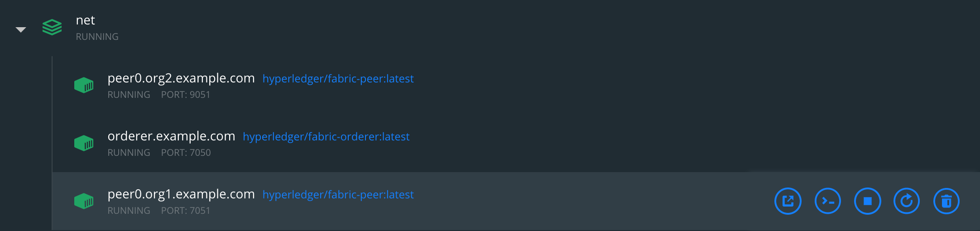Open hyperledger/fabric-orderer:latest image link

[326, 137]
